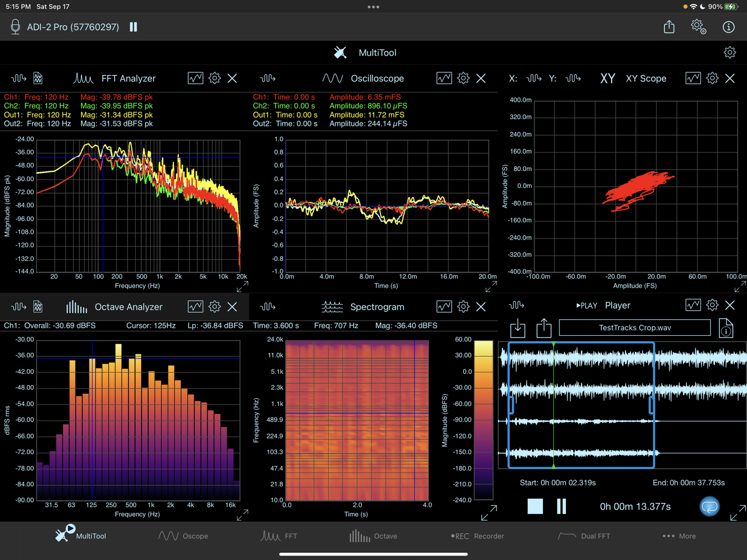Screen dimensions: 747x560
Task: Open FFT Analyzer settings gear
Action: point(214,78)
